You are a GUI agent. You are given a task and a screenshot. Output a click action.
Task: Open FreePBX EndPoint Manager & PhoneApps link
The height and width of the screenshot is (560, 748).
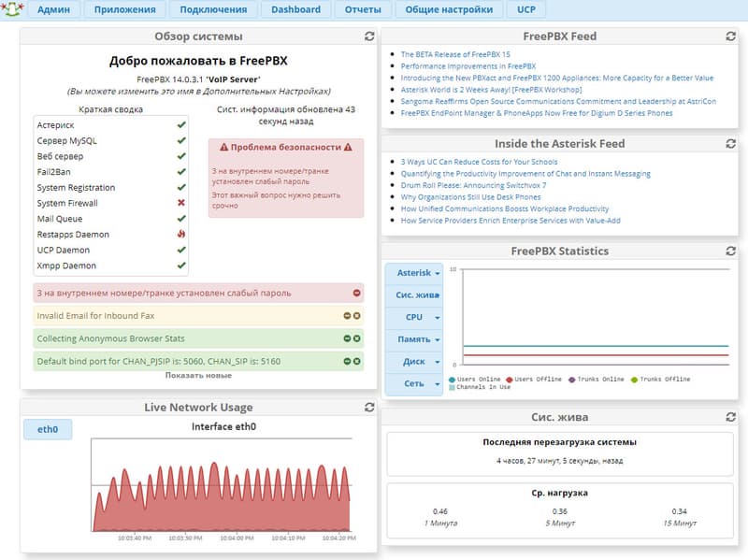(x=536, y=113)
